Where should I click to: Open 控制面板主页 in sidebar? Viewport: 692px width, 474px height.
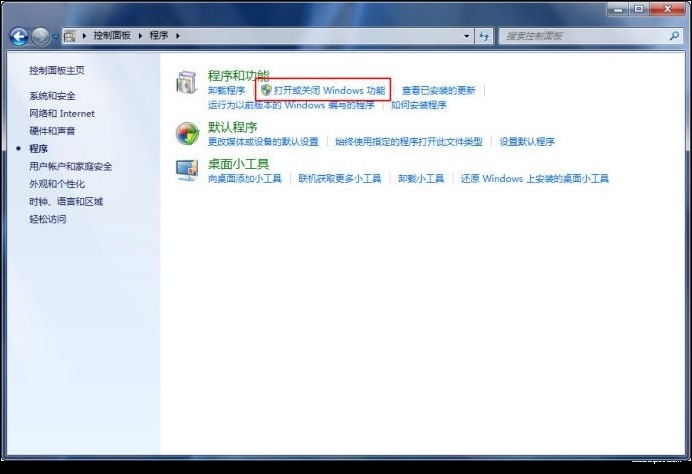(x=57, y=71)
